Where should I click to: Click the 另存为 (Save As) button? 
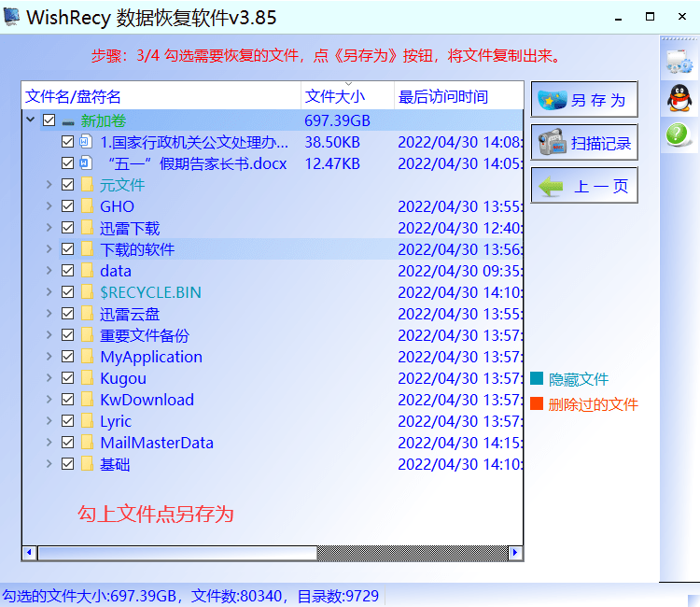584,100
